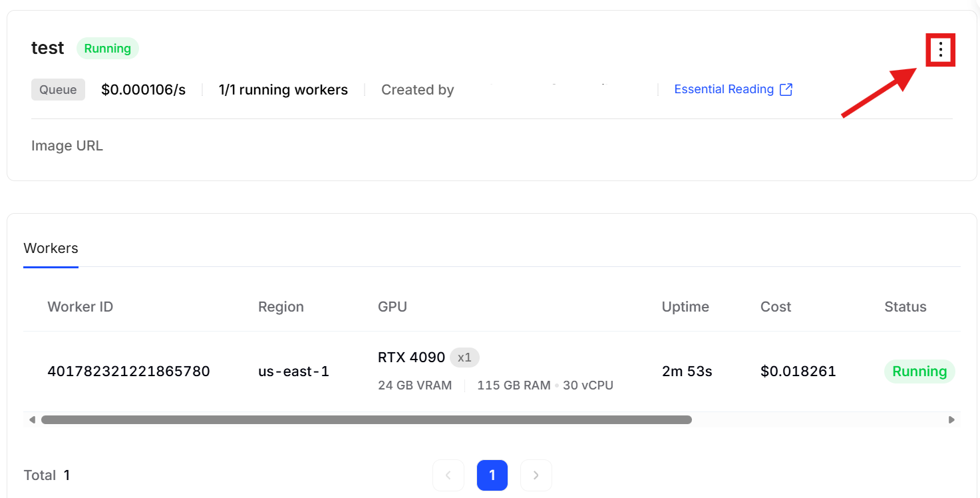Click the Uptime column header
Viewport: 980px width, 498px height.
(685, 307)
